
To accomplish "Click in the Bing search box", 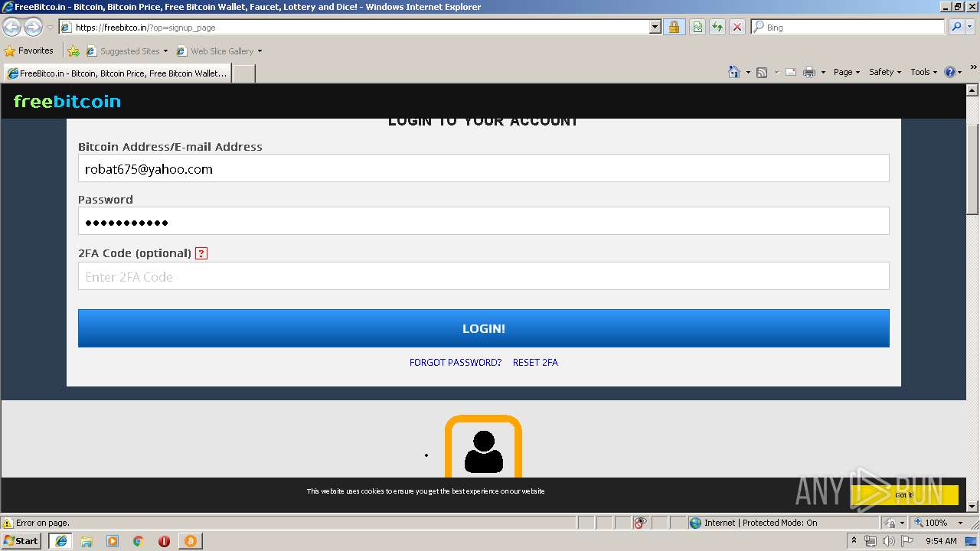I will pos(848,27).
